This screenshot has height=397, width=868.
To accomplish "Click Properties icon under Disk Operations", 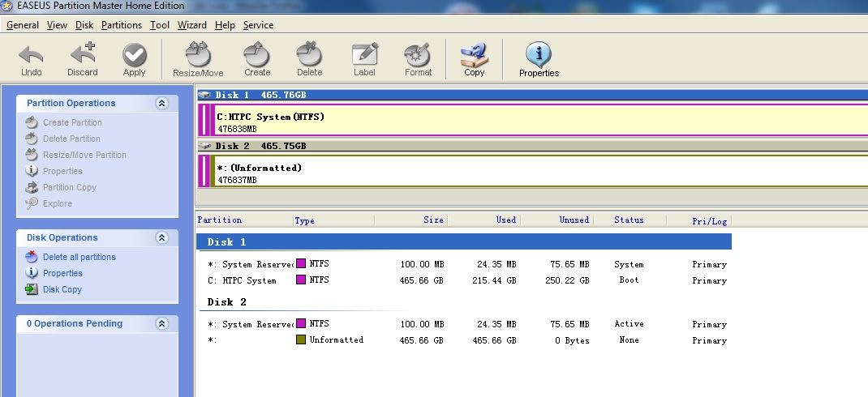I will (x=32, y=272).
